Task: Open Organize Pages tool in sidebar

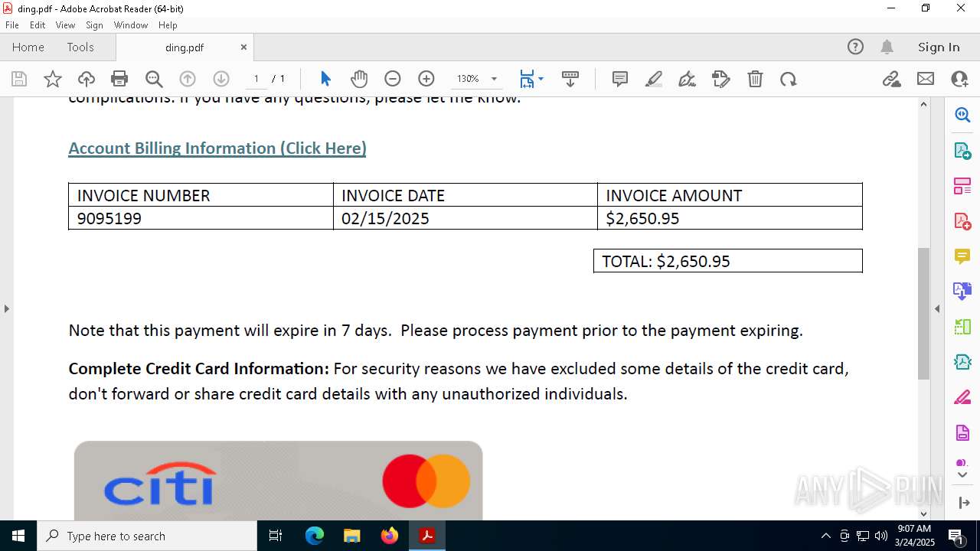Action: [x=962, y=186]
